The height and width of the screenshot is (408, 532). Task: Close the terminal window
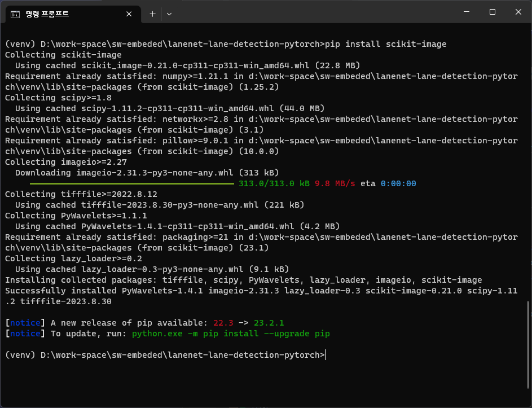click(518, 12)
